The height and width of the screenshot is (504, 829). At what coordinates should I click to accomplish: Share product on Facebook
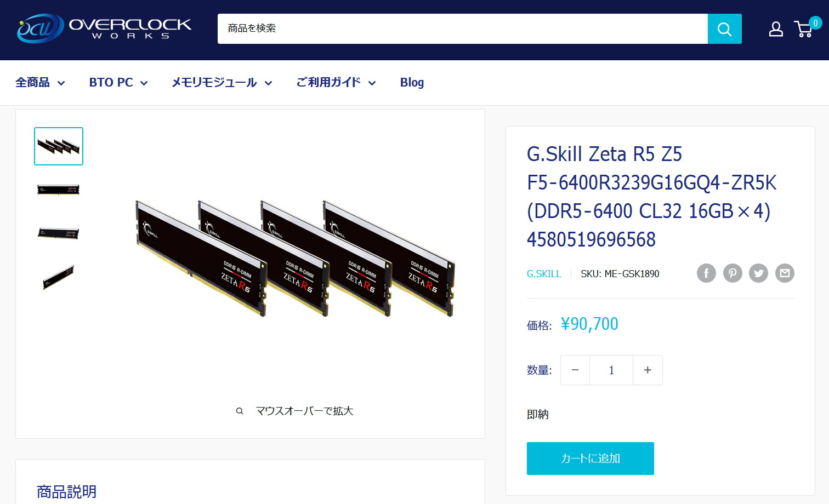(706, 273)
